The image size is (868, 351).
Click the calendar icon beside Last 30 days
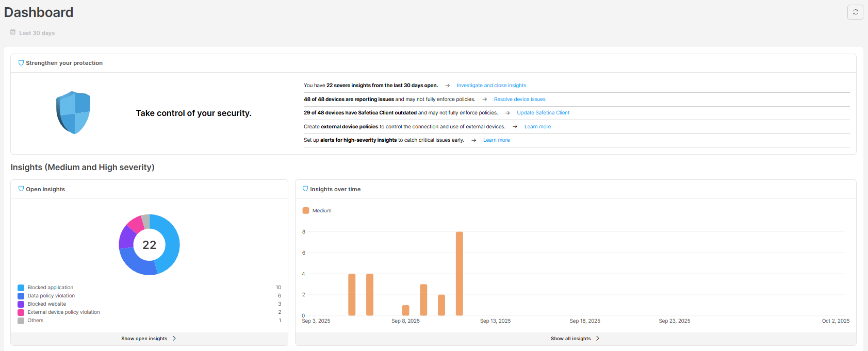13,32
